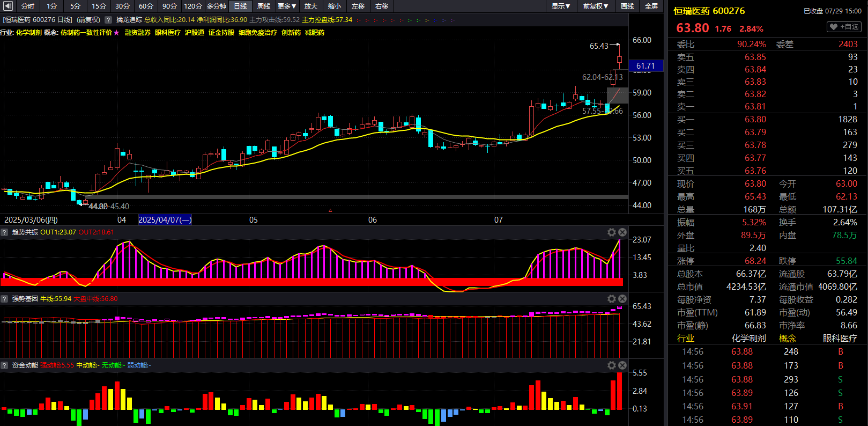Toggle 全屏 fullscreen mode

(x=651, y=6)
